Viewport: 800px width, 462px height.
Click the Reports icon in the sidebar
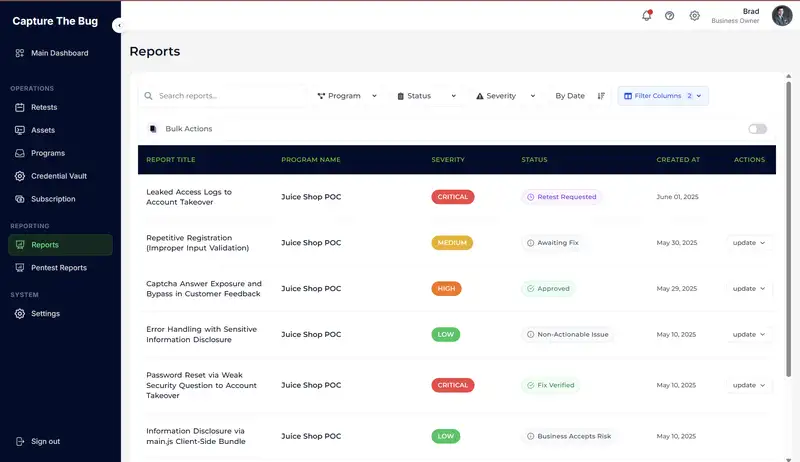click(x=20, y=245)
